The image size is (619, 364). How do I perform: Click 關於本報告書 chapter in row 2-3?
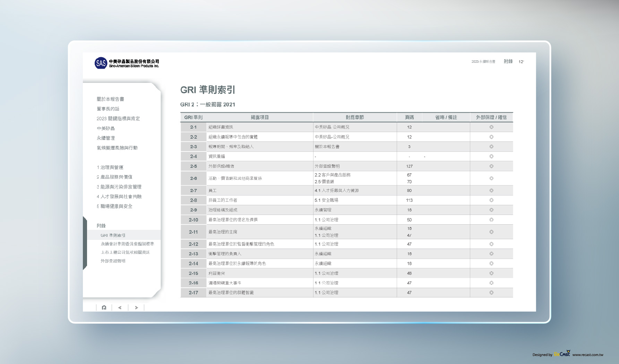tap(327, 147)
